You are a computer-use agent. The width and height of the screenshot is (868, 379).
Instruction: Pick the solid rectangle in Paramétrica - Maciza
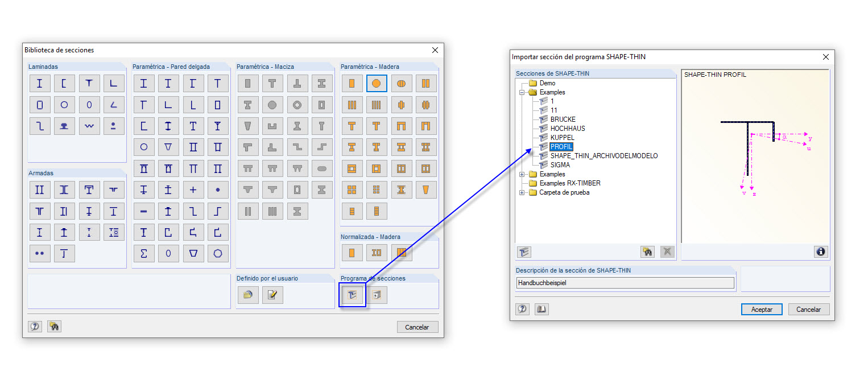[247, 84]
